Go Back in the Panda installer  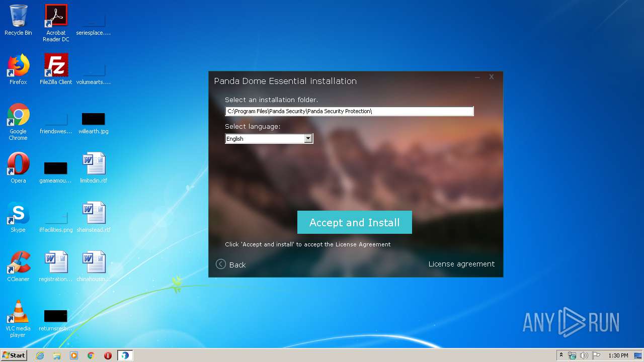click(231, 264)
